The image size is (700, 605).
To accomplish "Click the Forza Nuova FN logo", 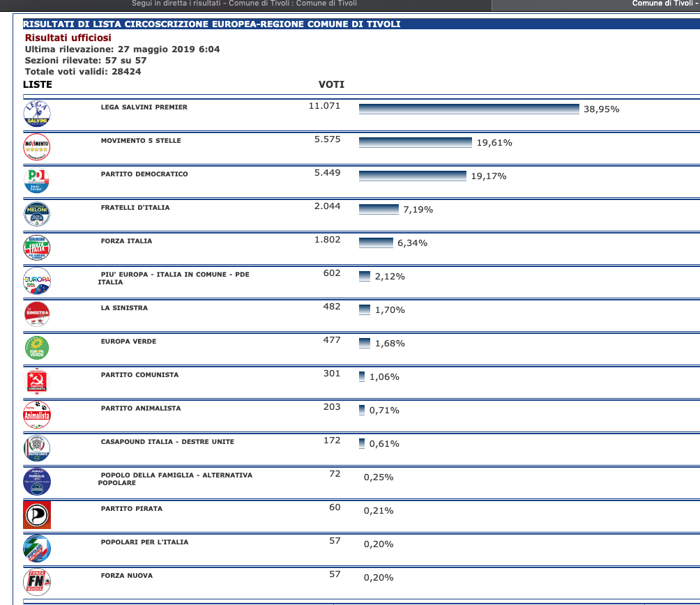I will 37,582.
